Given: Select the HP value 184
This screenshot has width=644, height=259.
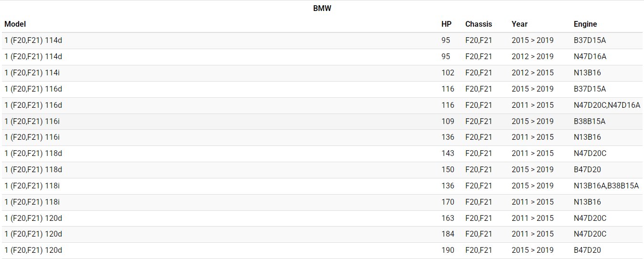Looking at the screenshot, I should [448, 234].
